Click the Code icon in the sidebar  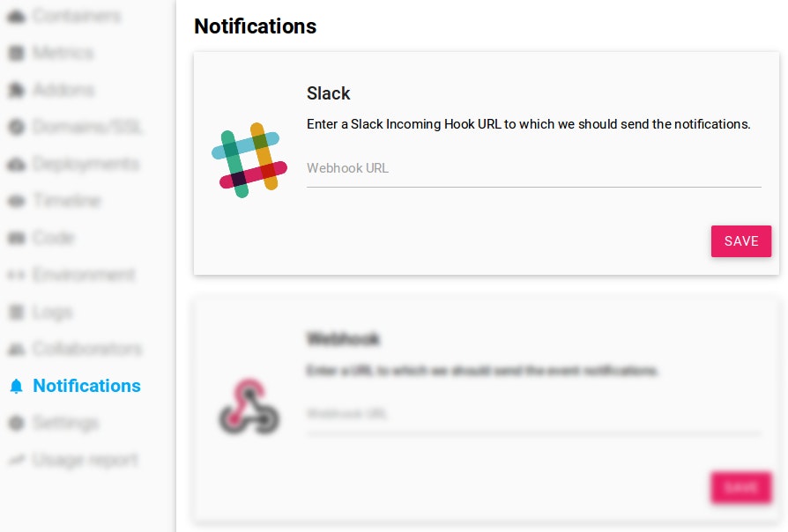click(18, 238)
